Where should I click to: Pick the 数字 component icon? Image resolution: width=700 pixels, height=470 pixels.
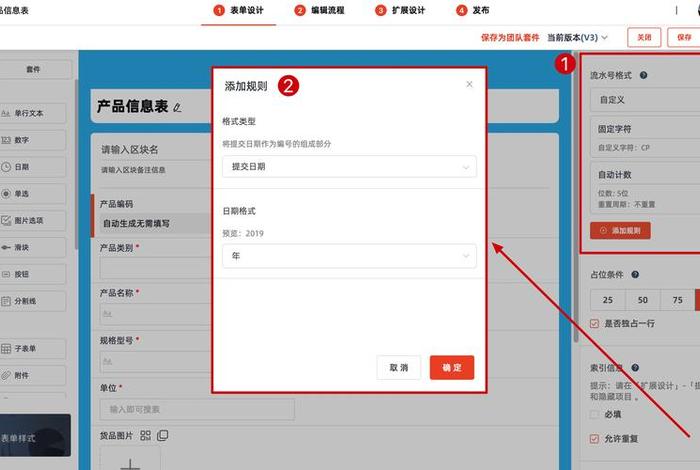[x=6, y=140]
